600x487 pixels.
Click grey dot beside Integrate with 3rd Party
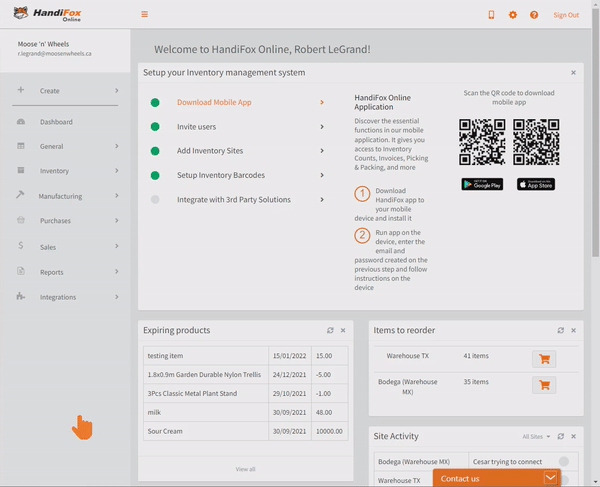point(155,200)
